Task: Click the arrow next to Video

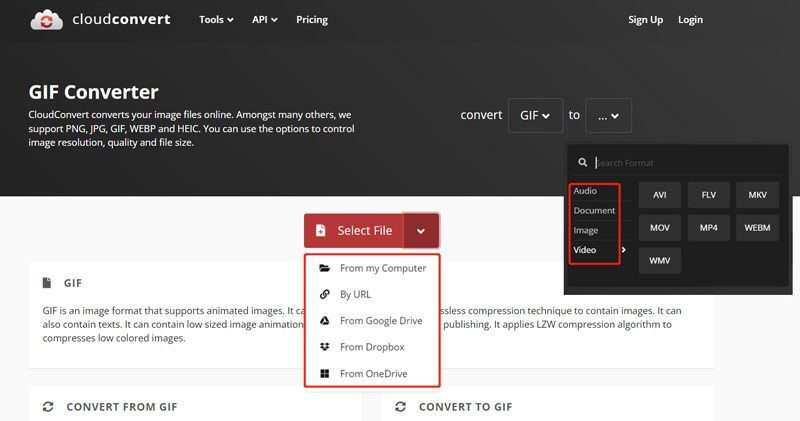Action: 623,250
